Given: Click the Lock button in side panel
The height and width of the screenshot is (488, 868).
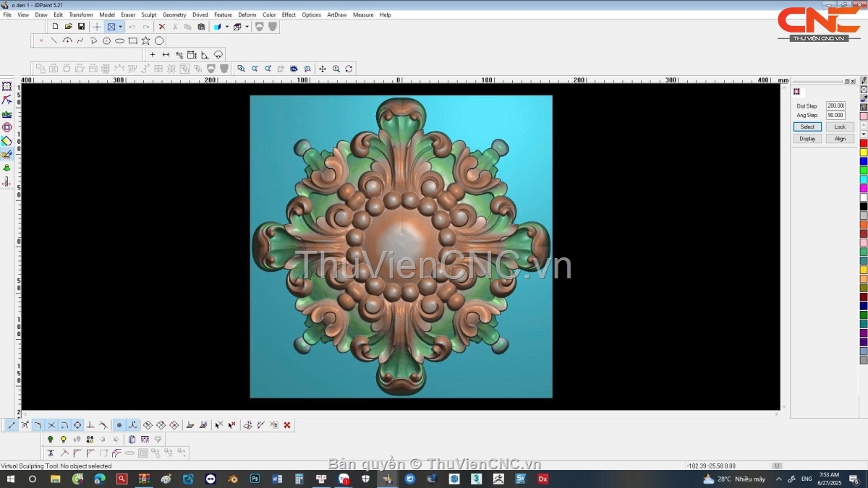Looking at the screenshot, I should point(840,127).
